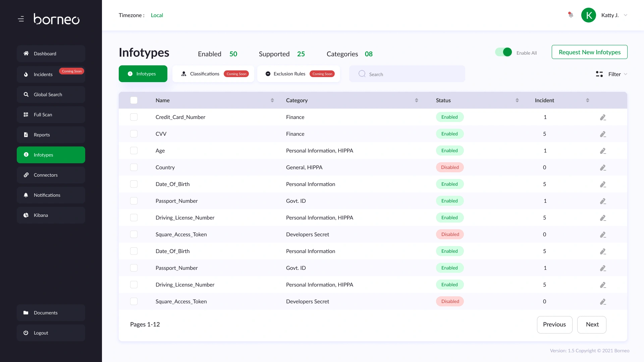Click the Full Scan QR icon in sidebar

26,115
